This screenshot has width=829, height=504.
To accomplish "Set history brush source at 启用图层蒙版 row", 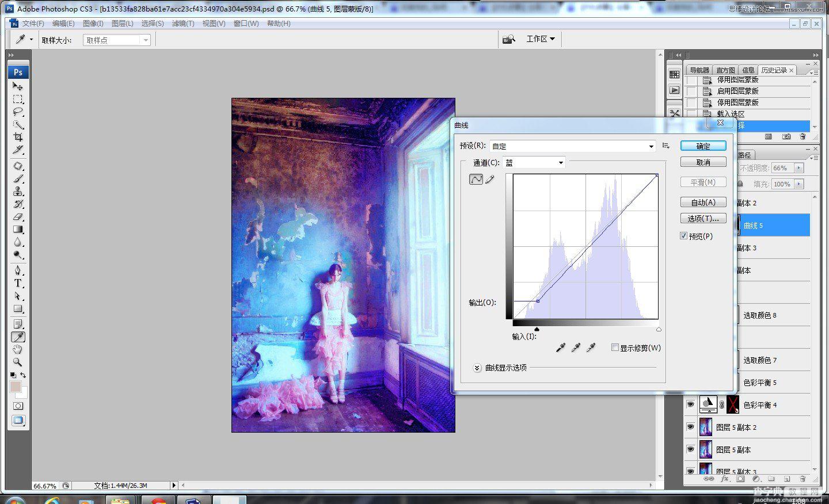I will click(x=691, y=91).
